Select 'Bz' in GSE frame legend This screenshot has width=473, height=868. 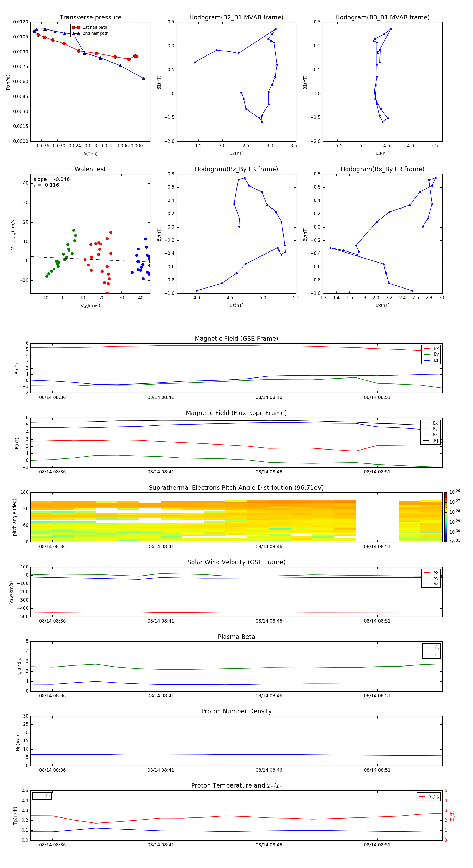click(431, 360)
